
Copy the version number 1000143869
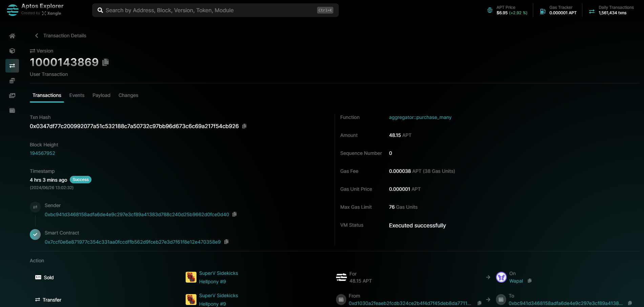tap(106, 62)
